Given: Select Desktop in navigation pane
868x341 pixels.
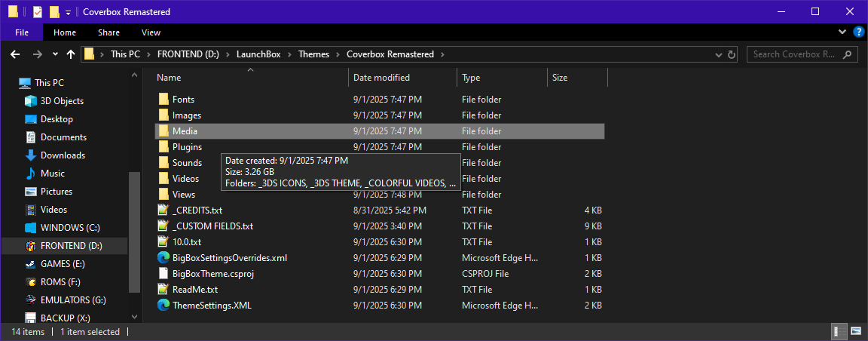Looking at the screenshot, I should 57,119.
